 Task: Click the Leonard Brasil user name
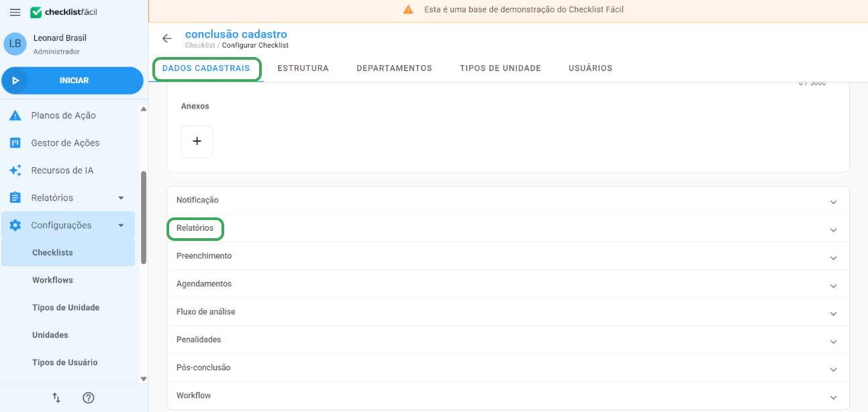pos(60,38)
